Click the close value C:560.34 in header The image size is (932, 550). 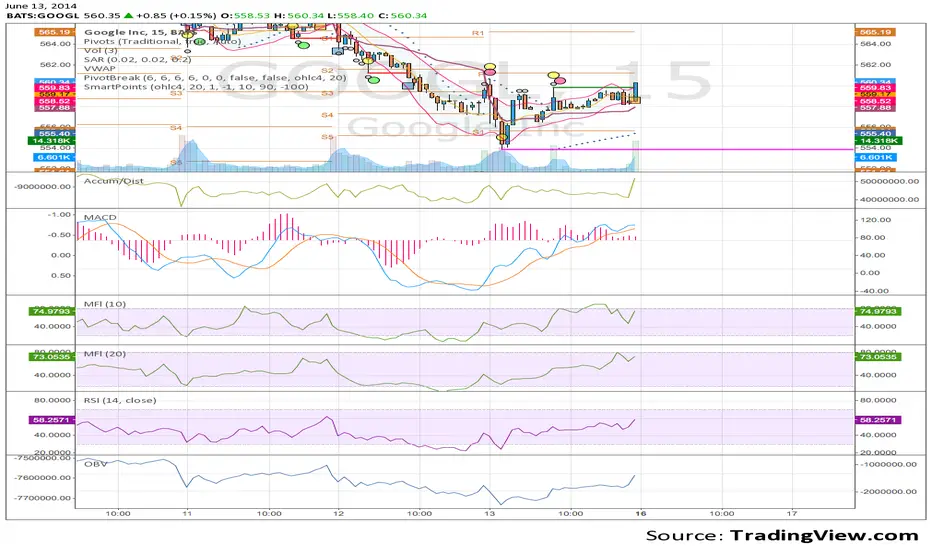(x=404, y=15)
